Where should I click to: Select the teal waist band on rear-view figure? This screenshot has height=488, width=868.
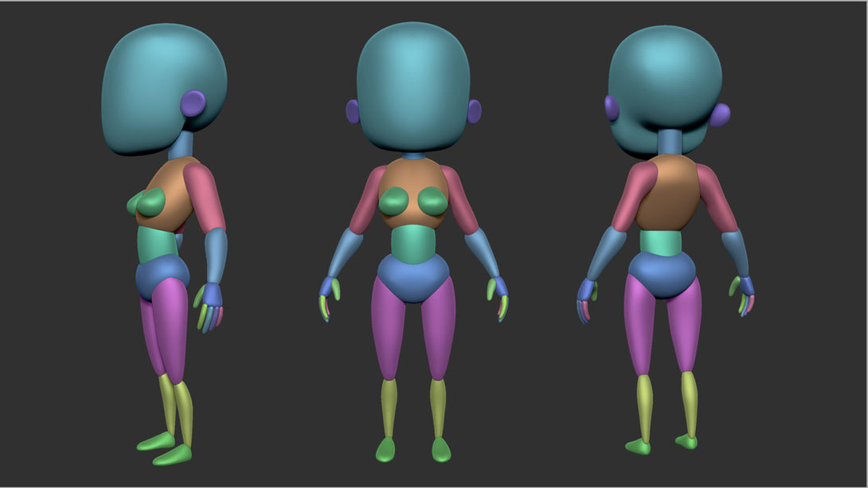click(x=661, y=241)
